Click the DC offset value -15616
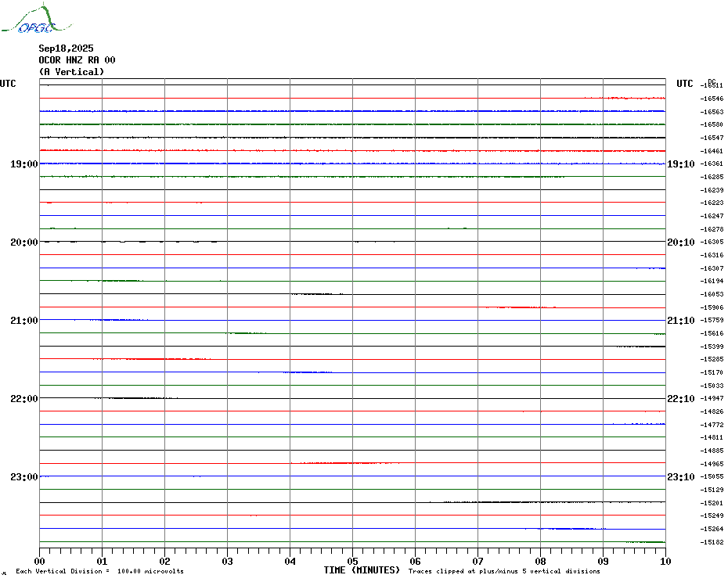 coord(712,333)
